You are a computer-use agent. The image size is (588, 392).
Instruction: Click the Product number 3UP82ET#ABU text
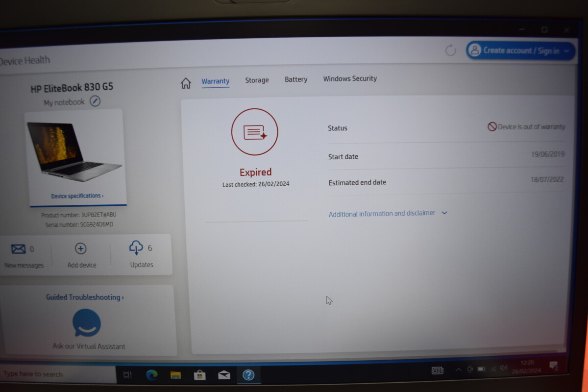click(78, 215)
